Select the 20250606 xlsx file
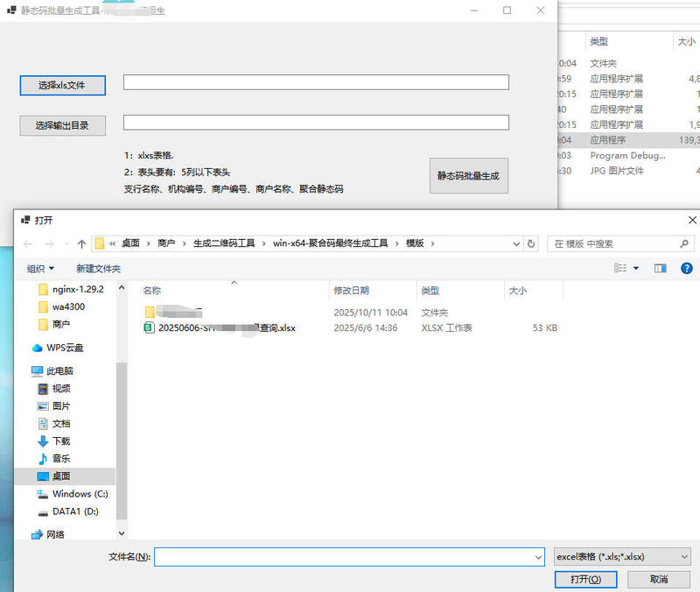This screenshot has width=700, height=592. (351, 328)
